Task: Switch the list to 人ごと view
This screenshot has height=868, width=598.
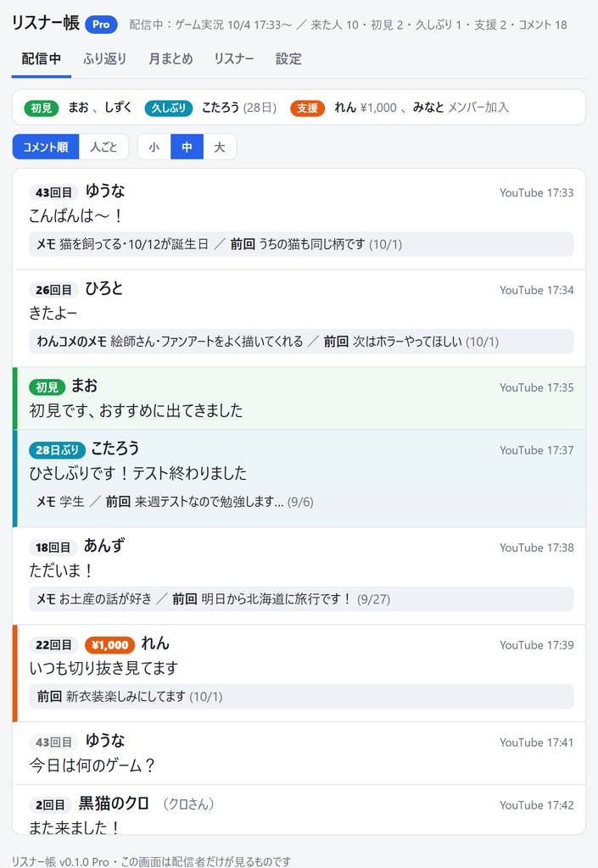Action: (104, 147)
